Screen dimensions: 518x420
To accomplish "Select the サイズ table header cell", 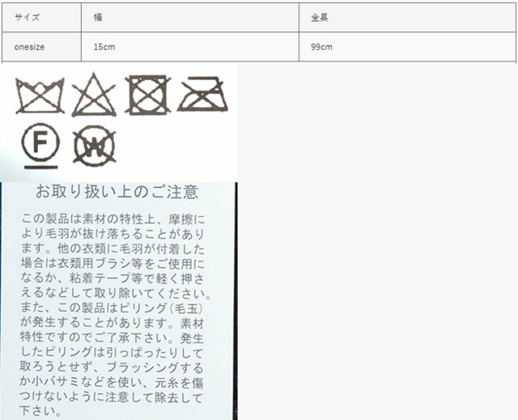I will (x=28, y=17).
